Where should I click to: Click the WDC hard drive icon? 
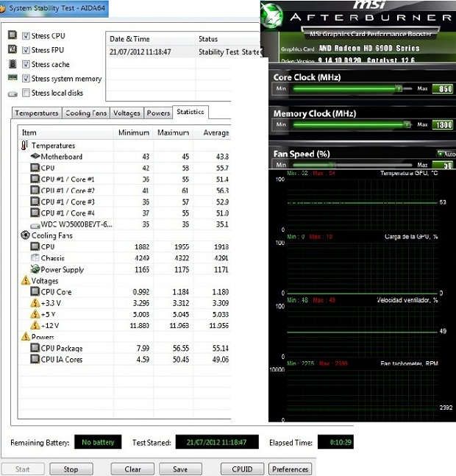tap(35, 226)
